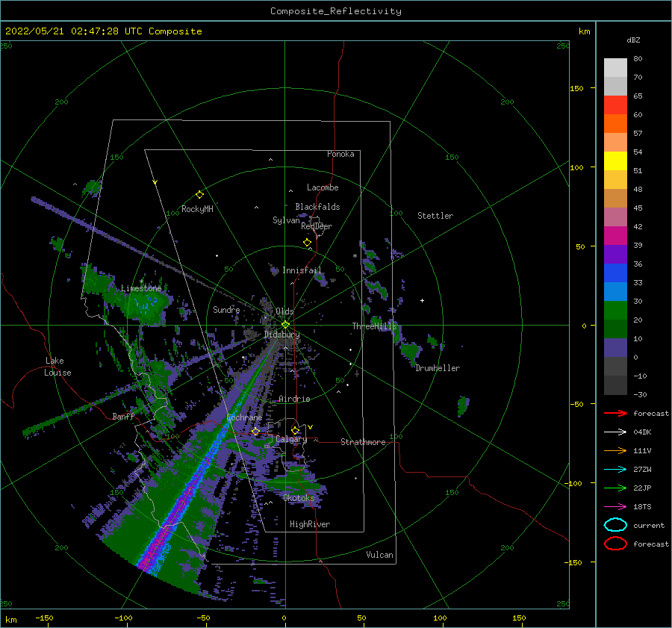
Task: Click the yellow diamond marker below RedDeer
Action: click(x=307, y=243)
